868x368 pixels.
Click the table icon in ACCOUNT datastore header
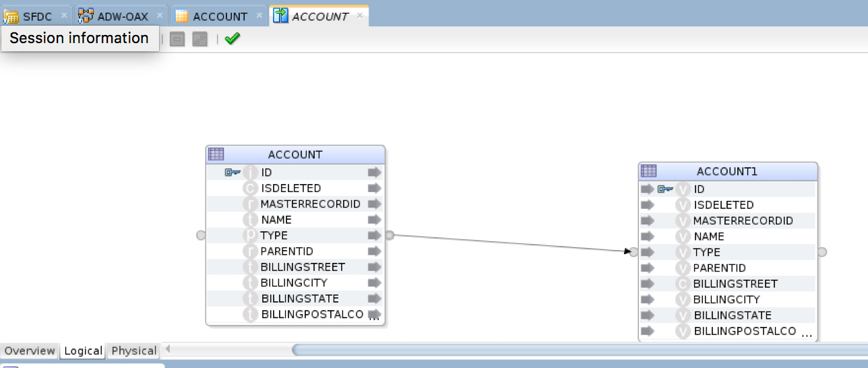coord(216,154)
